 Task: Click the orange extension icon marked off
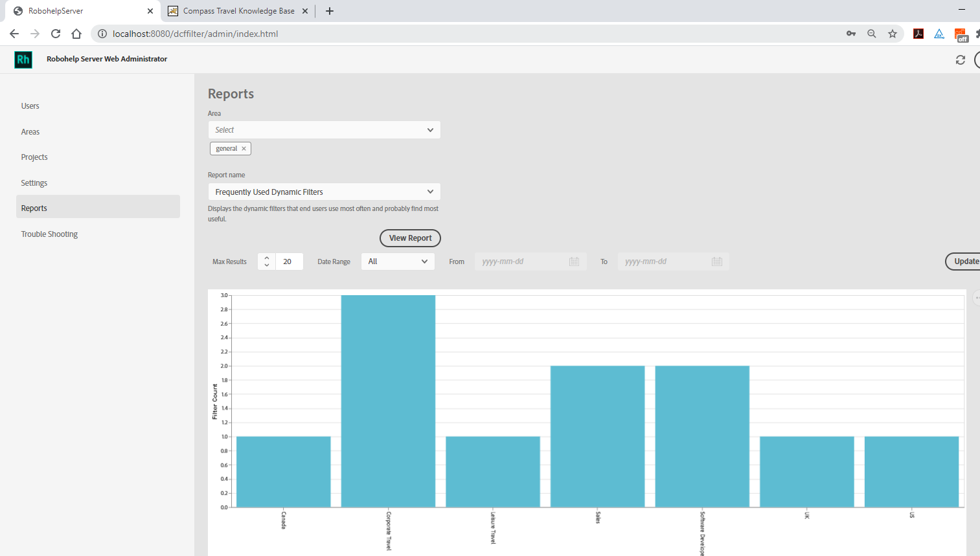(961, 33)
